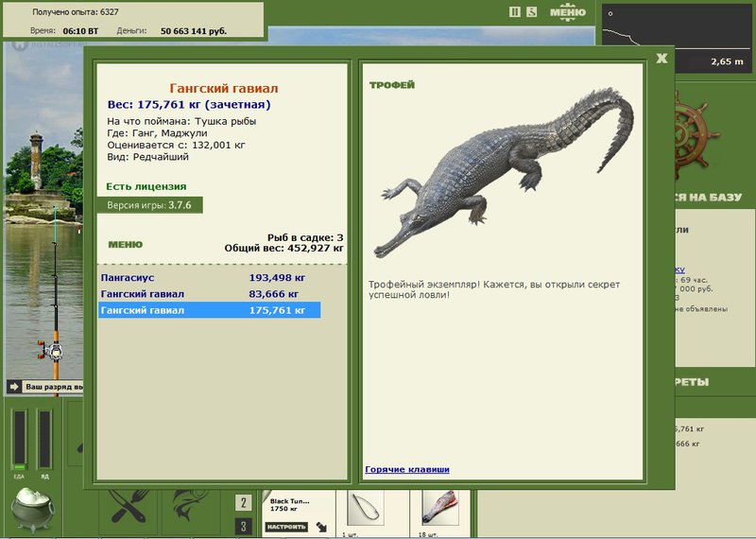Viewport: 756px width, 539px height.
Task: Pause the game with the pause icon
Action: [x=514, y=12]
